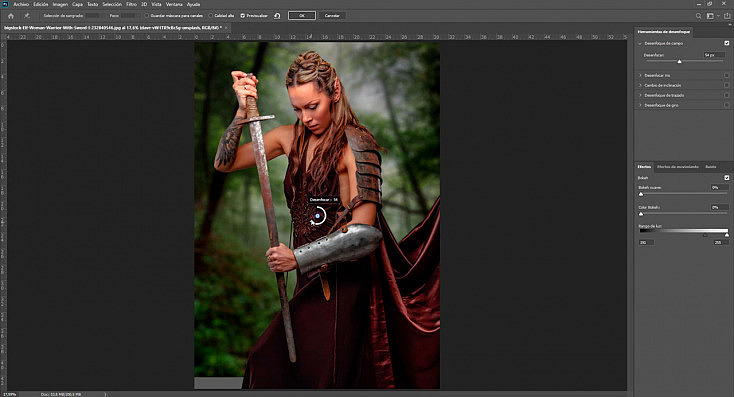Click the Photoshop logo in menu bar
Screen dimensions: 734x397
click(5, 4)
